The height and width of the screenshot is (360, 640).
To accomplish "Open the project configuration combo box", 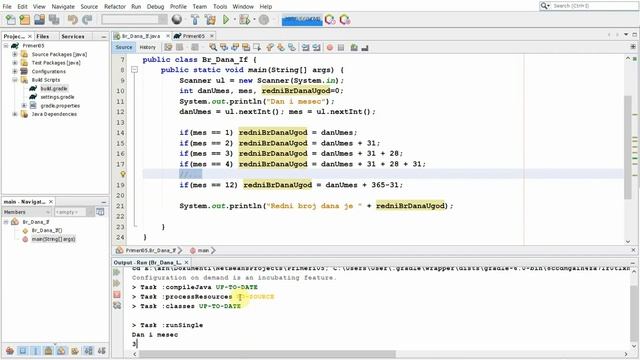I will click(x=134, y=20).
